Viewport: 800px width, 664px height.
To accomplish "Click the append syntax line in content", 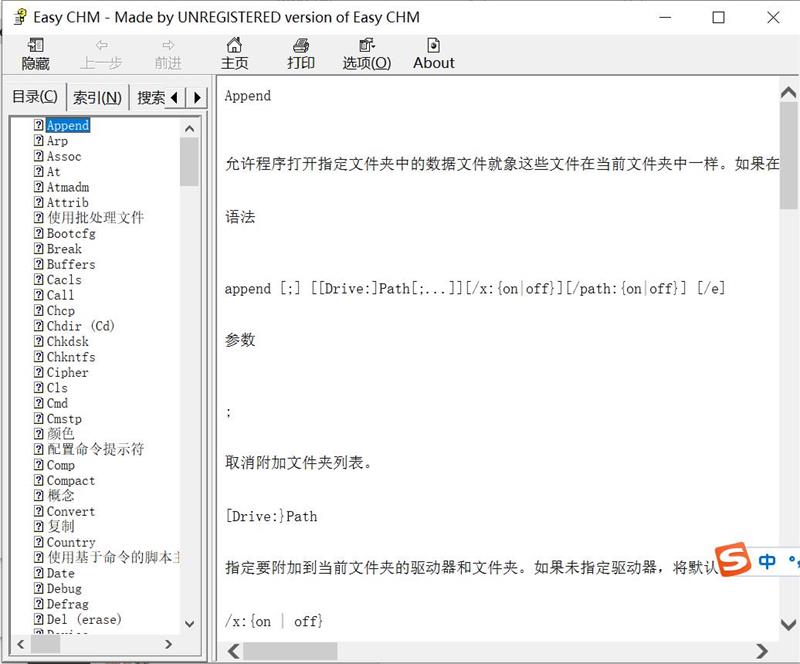I will click(x=474, y=289).
